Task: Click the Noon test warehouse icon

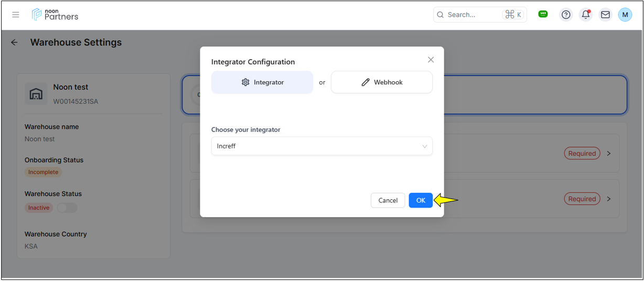Action: coord(36,94)
